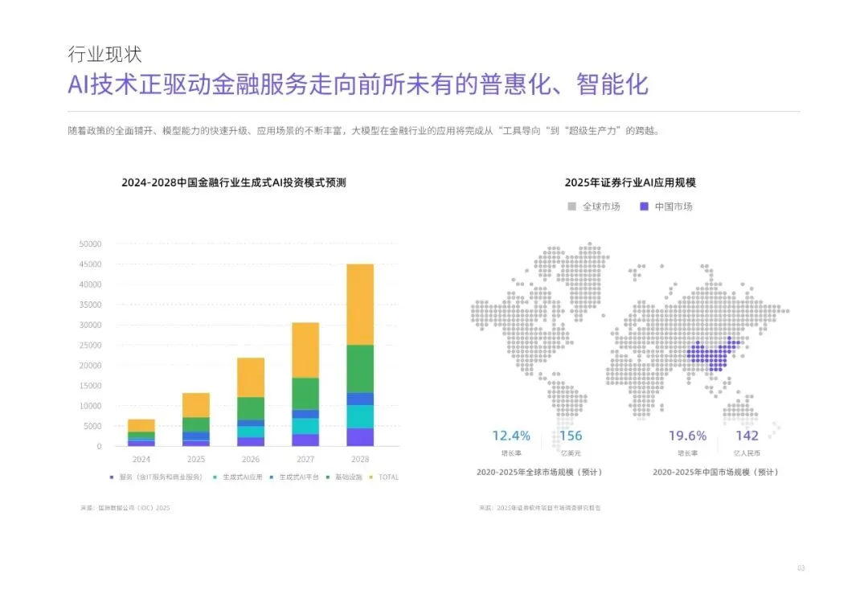Click the 142 China market figure
Image resolution: width=868 pixels, height=614 pixels.
[x=747, y=436]
